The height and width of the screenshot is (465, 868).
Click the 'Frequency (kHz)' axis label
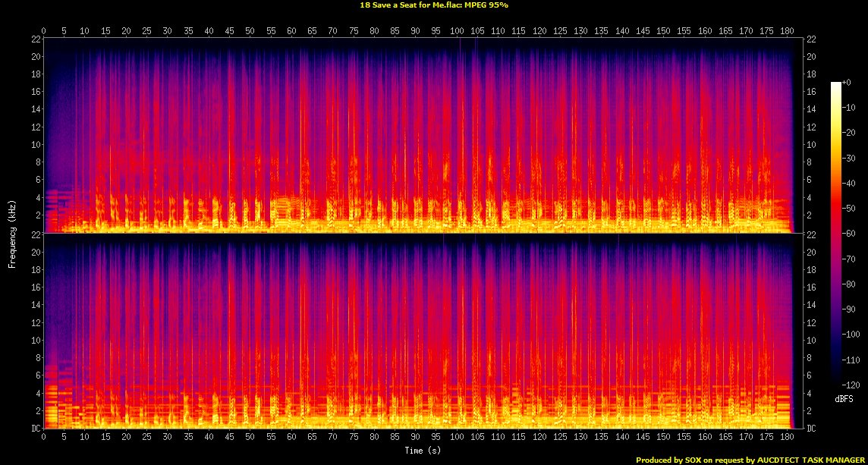pos(12,233)
